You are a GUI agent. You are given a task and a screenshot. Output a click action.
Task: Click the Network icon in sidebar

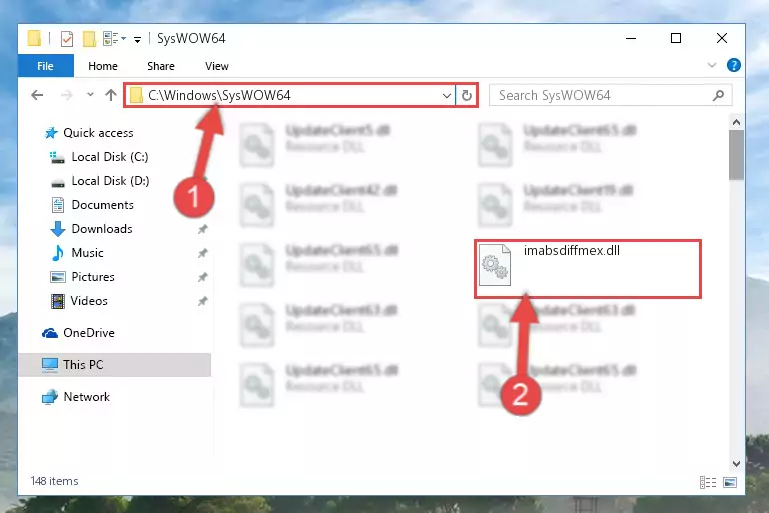pos(50,397)
